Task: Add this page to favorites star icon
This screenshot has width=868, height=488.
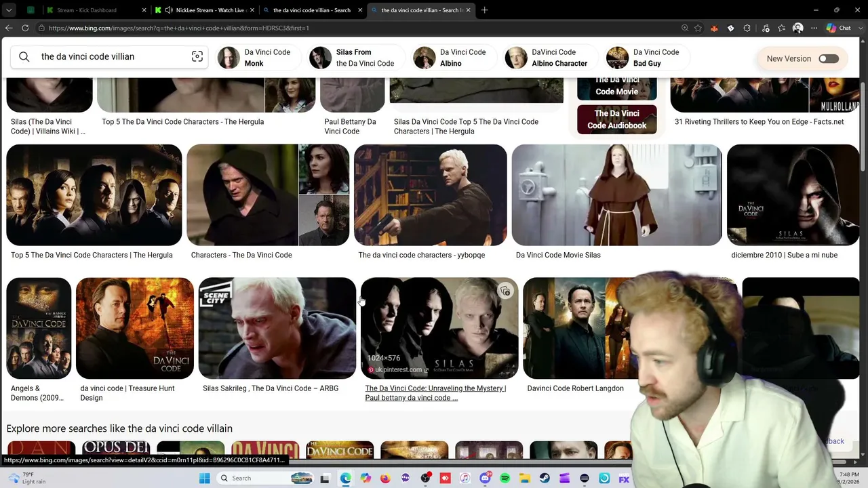Action: (698, 28)
